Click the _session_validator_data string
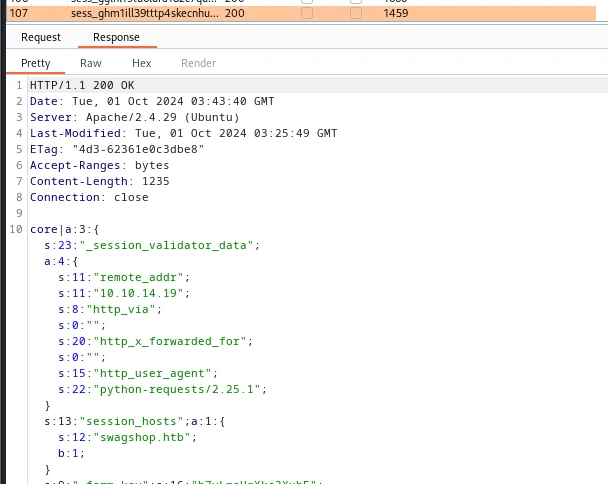 click(x=166, y=245)
